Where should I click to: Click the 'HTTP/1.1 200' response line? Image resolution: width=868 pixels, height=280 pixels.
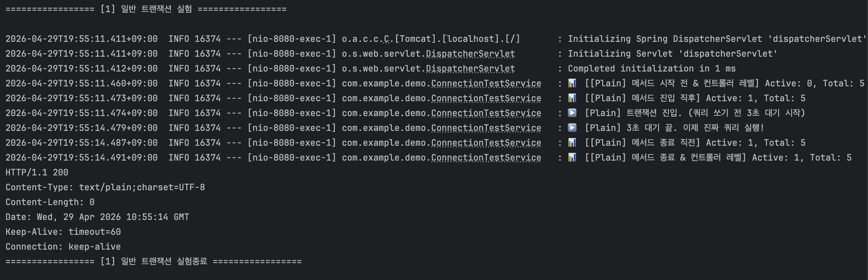tap(37, 173)
